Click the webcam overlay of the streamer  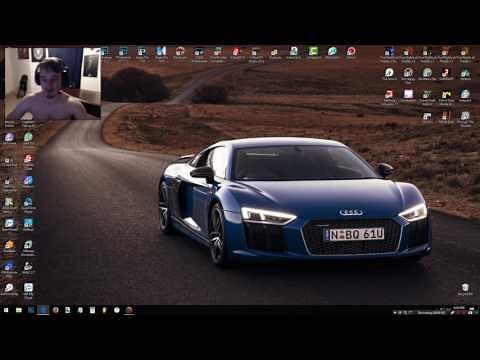[x=53, y=83]
